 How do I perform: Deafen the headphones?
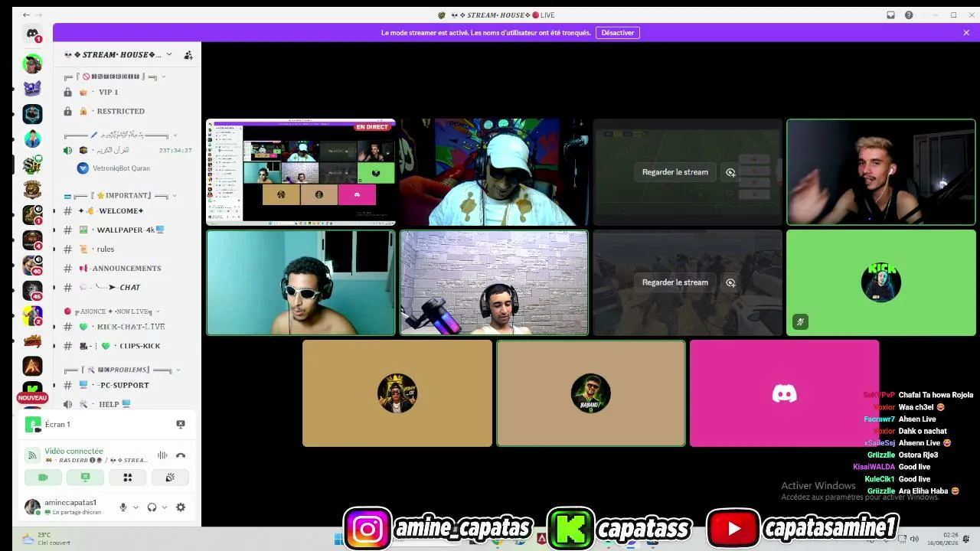coord(152,507)
